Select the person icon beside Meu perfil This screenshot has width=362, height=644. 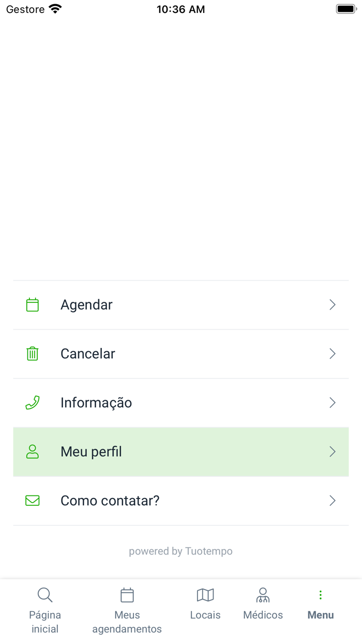coord(32,451)
